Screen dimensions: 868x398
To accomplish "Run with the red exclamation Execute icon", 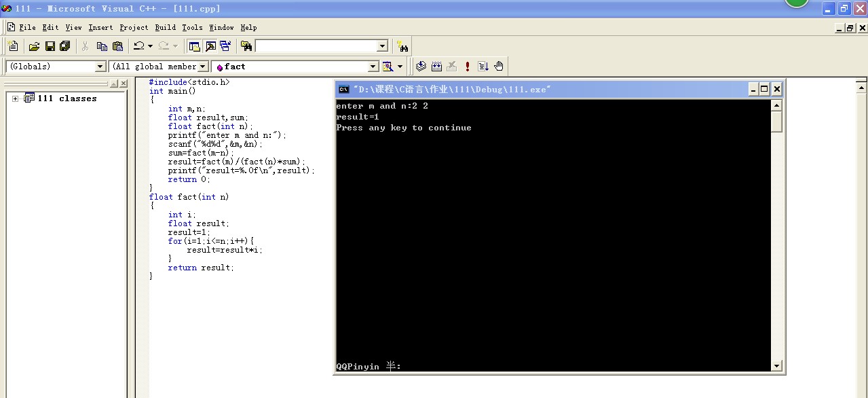I will (468, 67).
